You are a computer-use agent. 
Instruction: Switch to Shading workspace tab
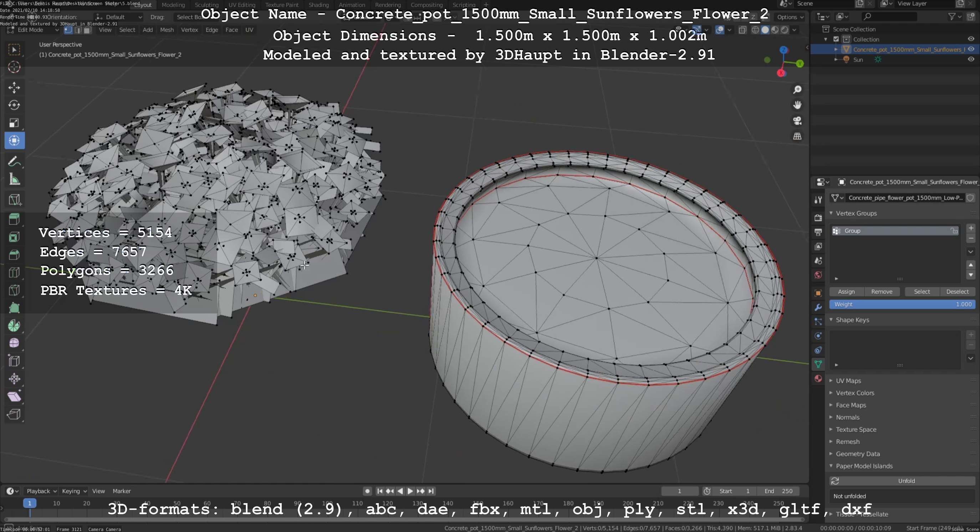tap(318, 5)
